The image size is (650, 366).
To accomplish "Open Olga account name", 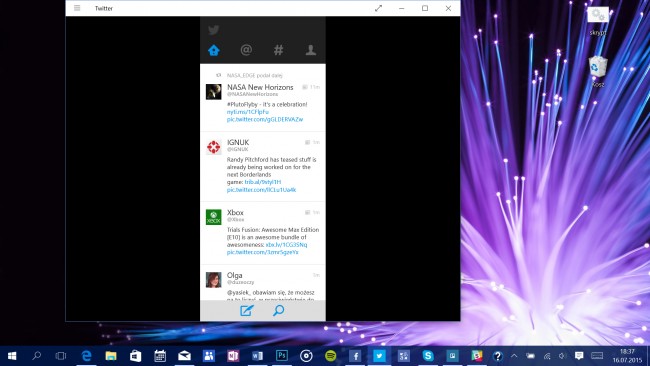I will pos(234,275).
